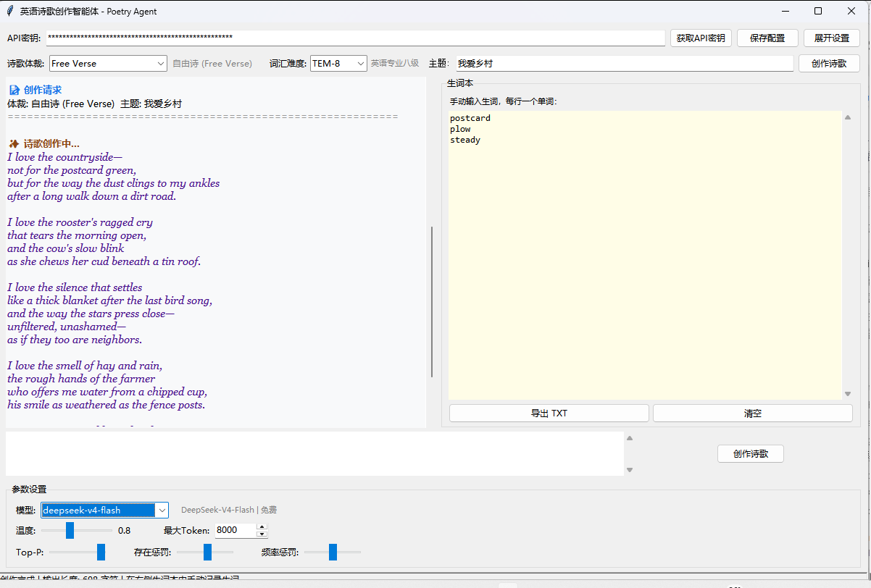Image resolution: width=871 pixels, height=588 pixels.
Task: Click the word 'postcard' in vocabulary notebook
Action: [x=470, y=118]
